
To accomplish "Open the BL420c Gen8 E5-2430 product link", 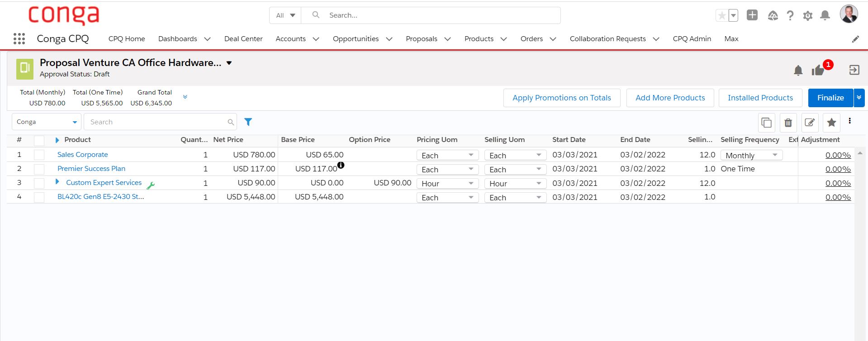I will [100, 197].
